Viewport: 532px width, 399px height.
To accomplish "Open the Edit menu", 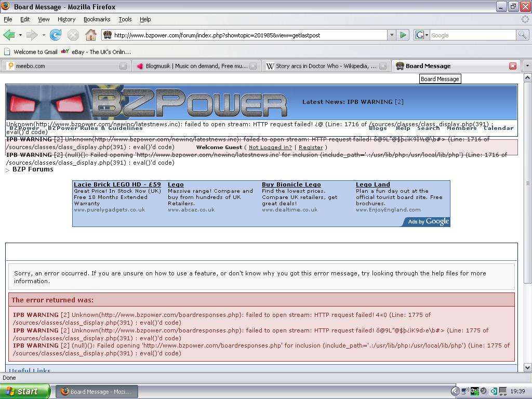I will (25, 19).
